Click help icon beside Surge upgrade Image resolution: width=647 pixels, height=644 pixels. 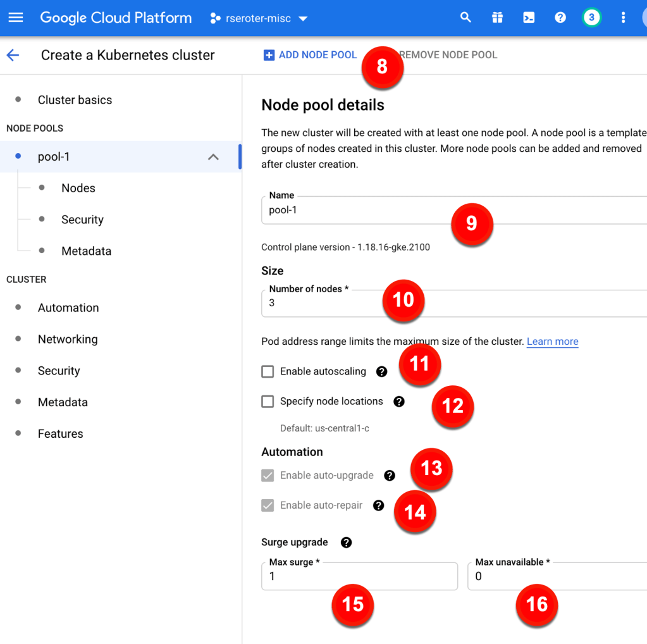(x=346, y=542)
